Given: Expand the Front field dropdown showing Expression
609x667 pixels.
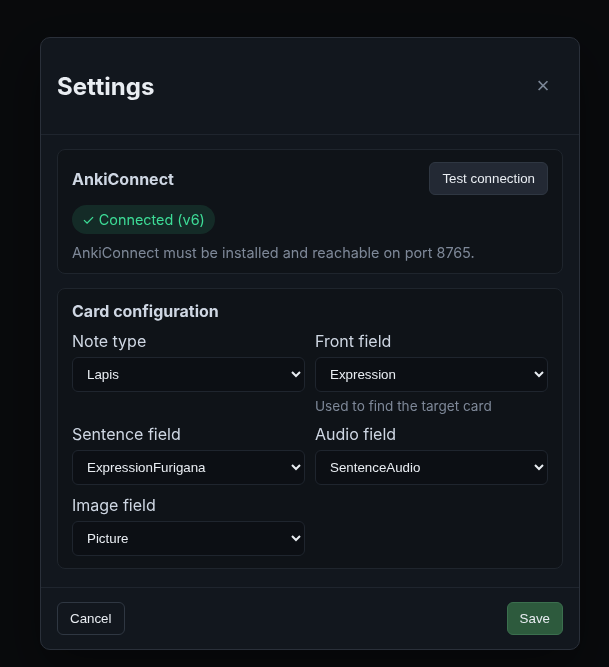Looking at the screenshot, I should [x=431, y=375].
